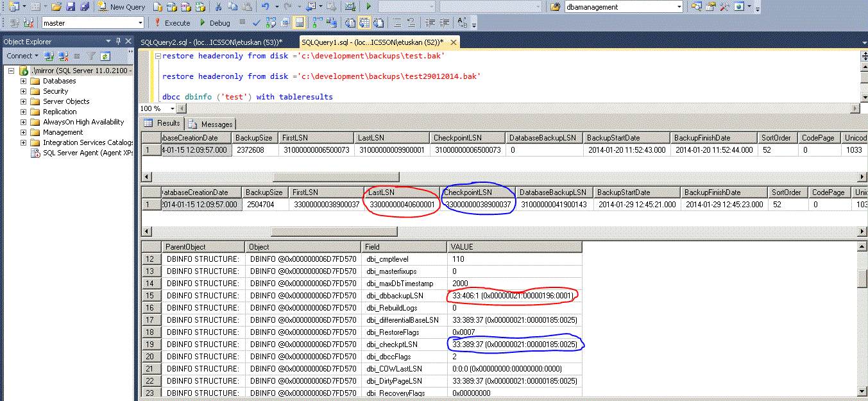Click the Filter funnel icon in Object Explorer

point(92,56)
